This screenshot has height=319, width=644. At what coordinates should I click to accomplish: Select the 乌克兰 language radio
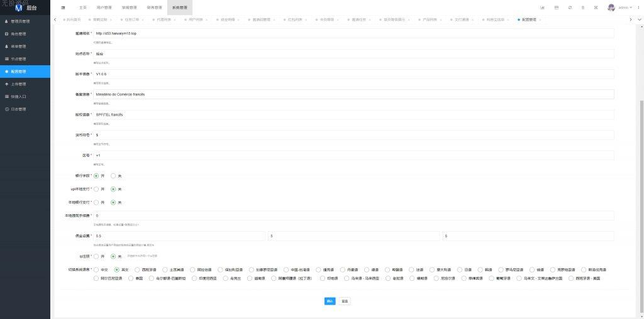226,278
